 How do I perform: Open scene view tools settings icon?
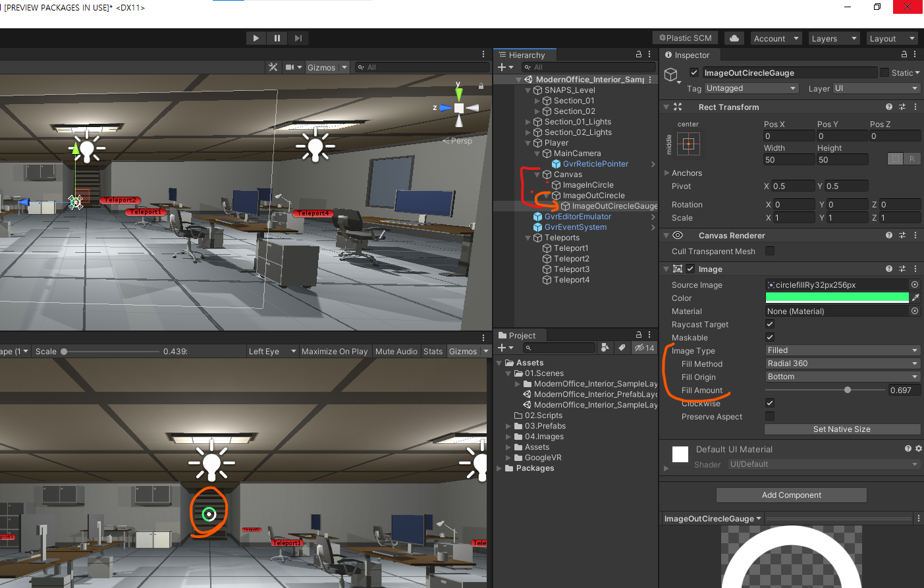click(x=273, y=67)
